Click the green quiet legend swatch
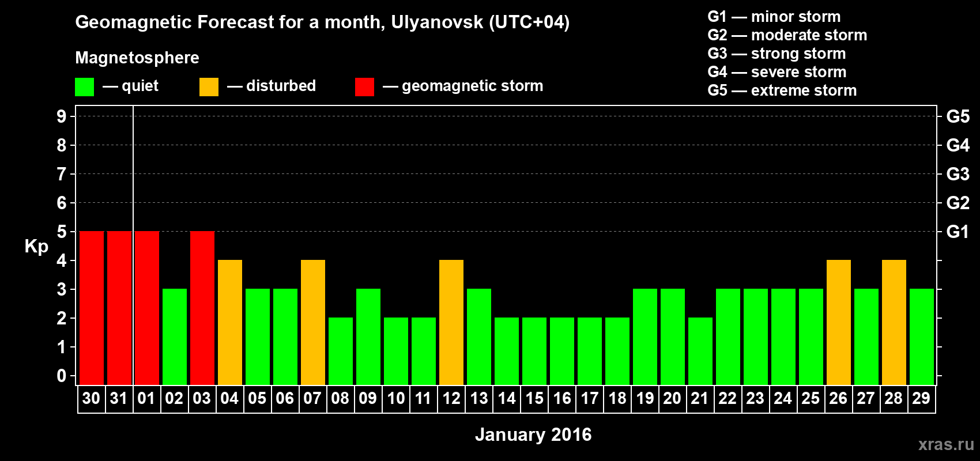This screenshot has width=980, height=461. (84, 87)
